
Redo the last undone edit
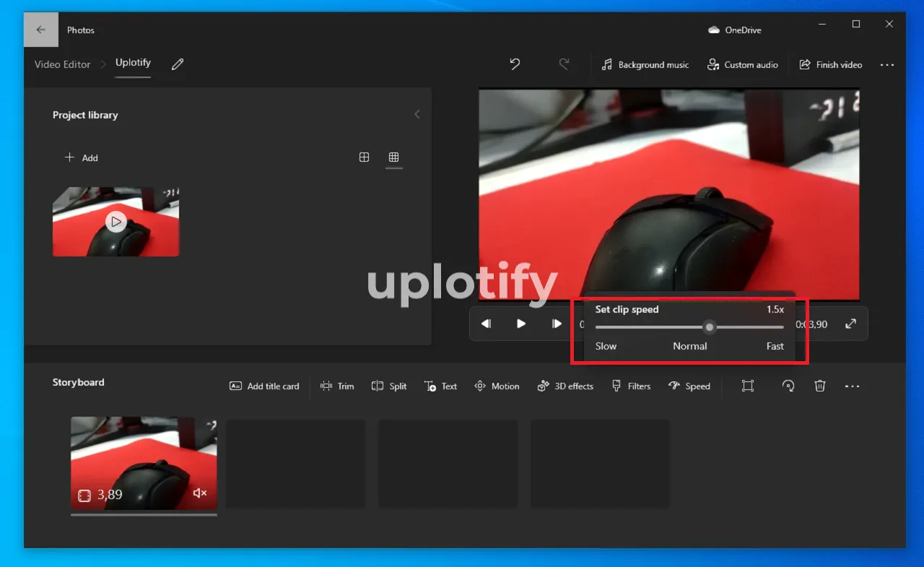pos(564,64)
